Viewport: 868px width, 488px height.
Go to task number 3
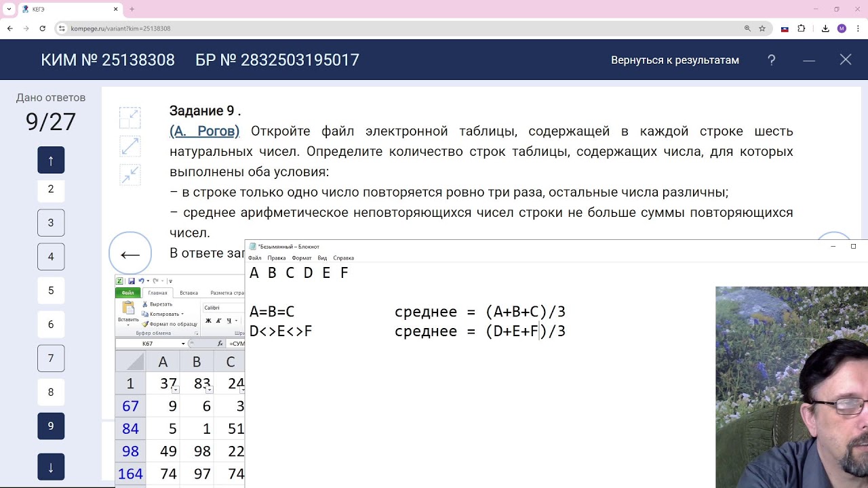tap(51, 222)
